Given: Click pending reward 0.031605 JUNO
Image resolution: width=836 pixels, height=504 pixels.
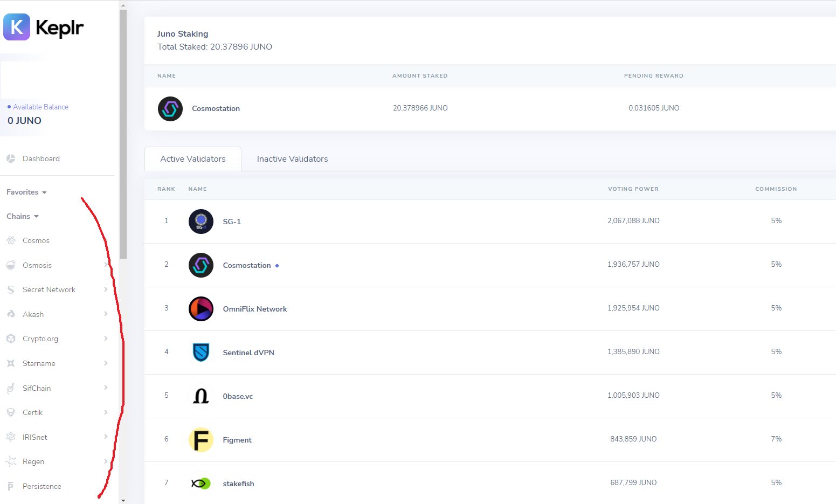Looking at the screenshot, I should (654, 108).
